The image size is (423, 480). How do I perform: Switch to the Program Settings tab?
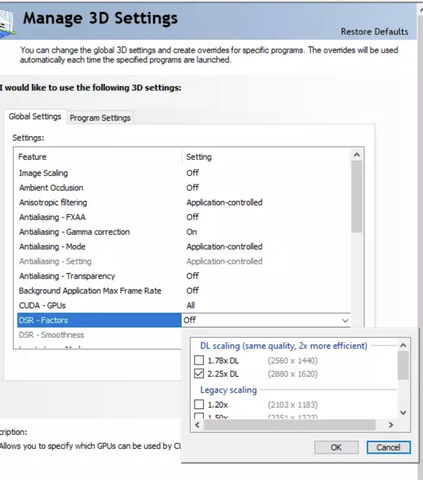[x=100, y=118]
